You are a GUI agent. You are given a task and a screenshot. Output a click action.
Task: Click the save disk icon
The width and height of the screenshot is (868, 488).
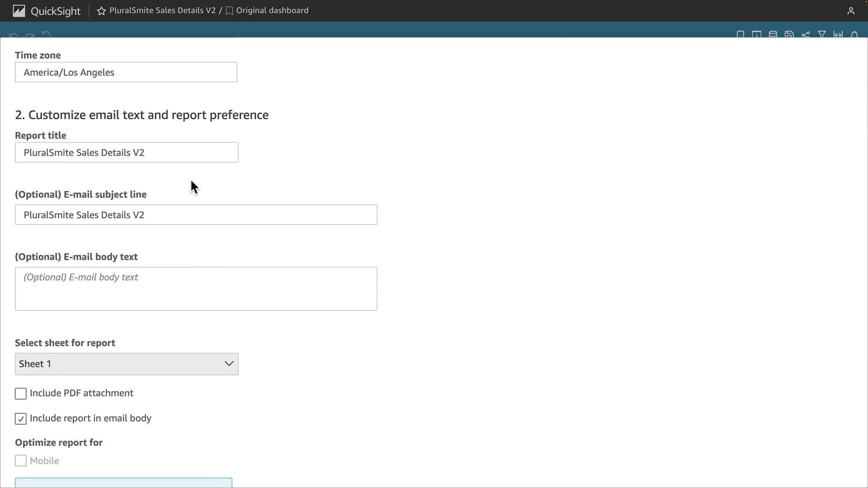[789, 35]
